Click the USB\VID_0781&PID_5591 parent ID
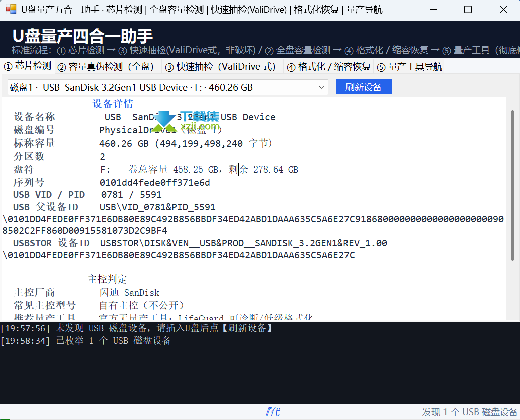This screenshot has width=520, height=420. [157, 207]
